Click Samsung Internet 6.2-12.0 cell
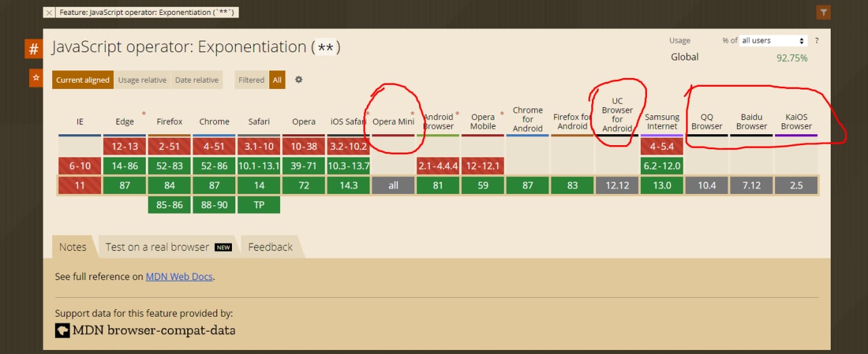This screenshot has width=868, height=354. pyautogui.click(x=662, y=166)
